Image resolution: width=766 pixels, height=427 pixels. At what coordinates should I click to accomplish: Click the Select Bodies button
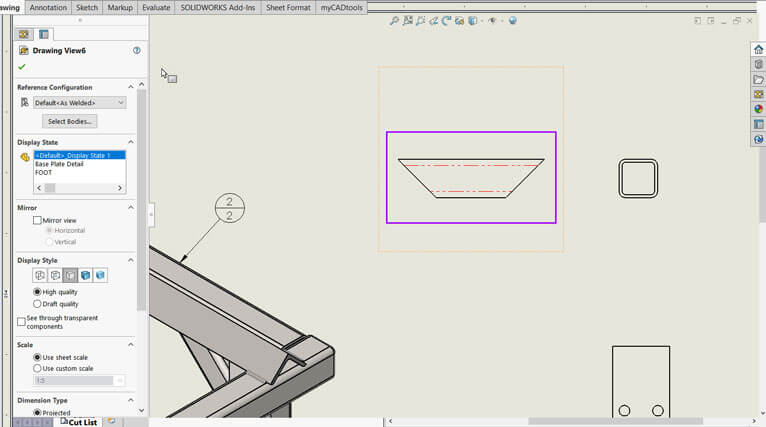[69, 121]
